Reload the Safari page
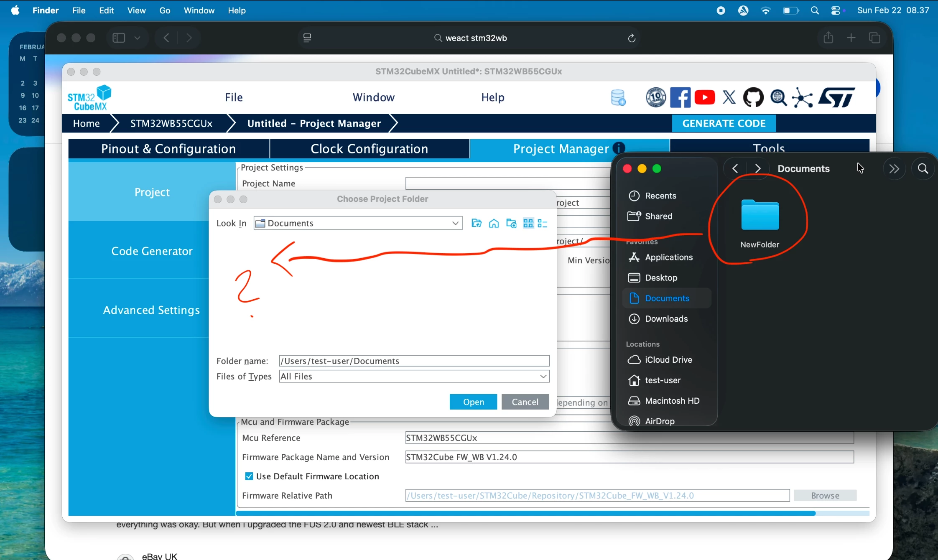 pyautogui.click(x=632, y=38)
